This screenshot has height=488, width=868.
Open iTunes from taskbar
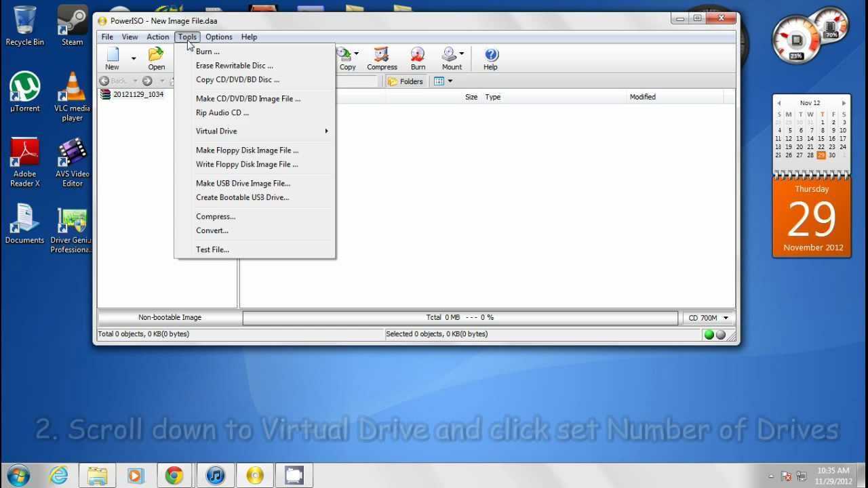pos(215,476)
